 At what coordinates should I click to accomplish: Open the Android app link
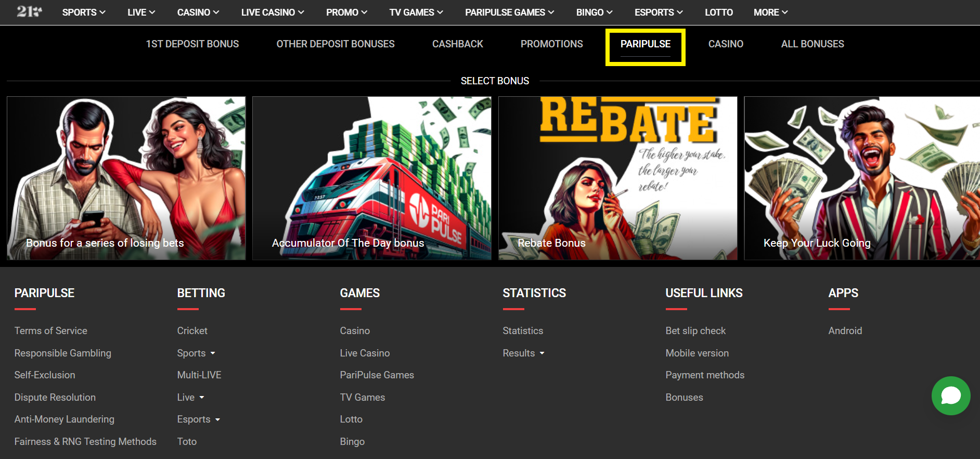pos(845,331)
